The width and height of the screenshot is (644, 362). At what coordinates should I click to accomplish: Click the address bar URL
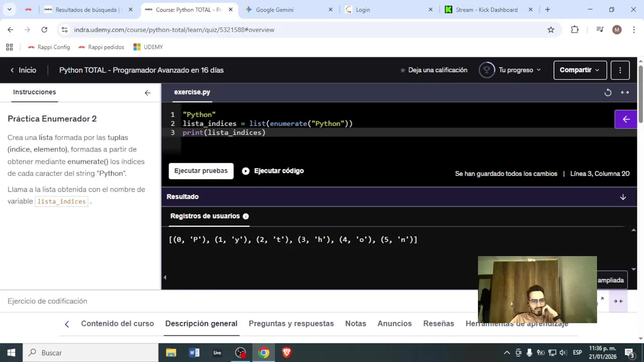(174, 30)
